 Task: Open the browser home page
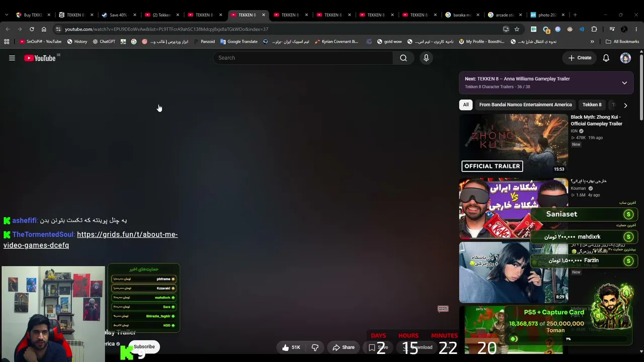(x=44, y=29)
